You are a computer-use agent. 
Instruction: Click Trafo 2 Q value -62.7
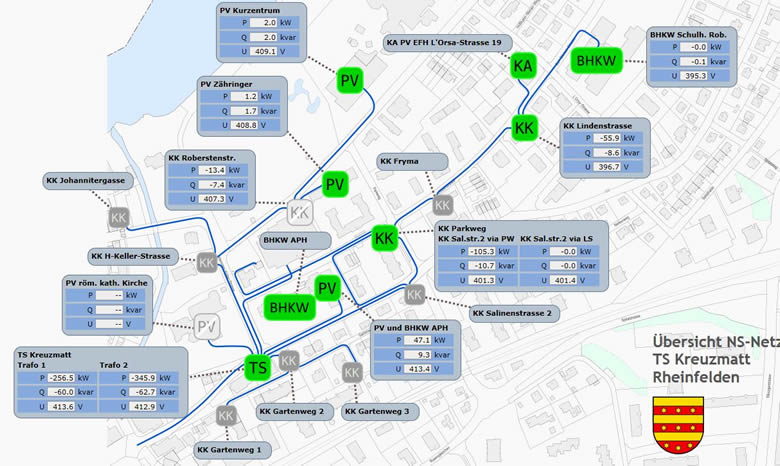point(143,392)
